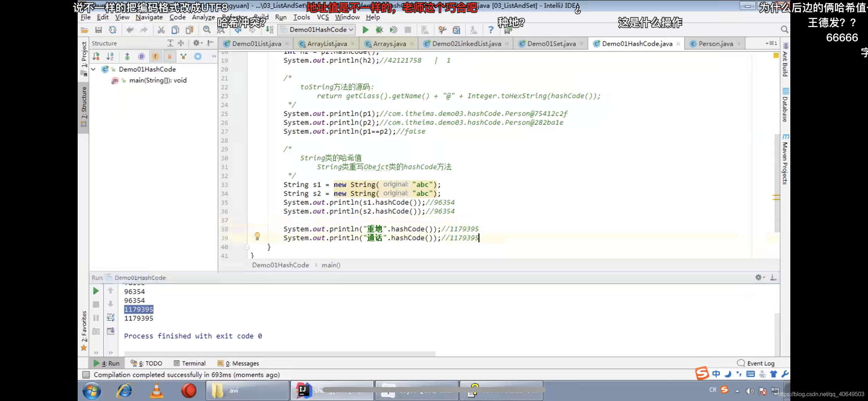Hide the Structure panel with the pin-left icon
The height and width of the screenshot is (401, 868).
(211, 43)
